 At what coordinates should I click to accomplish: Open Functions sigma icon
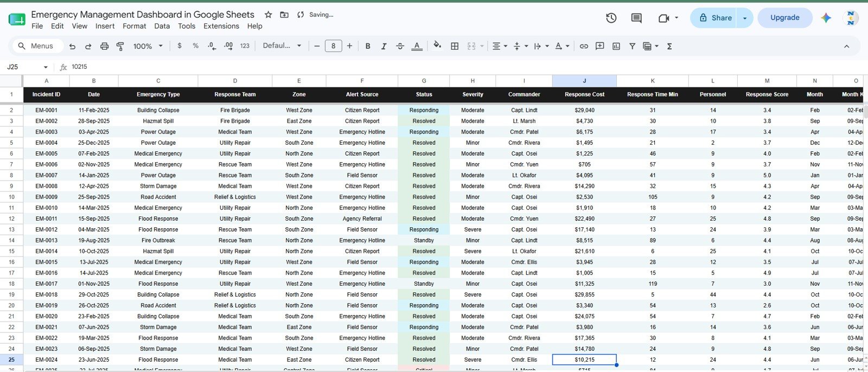[669, 46]
